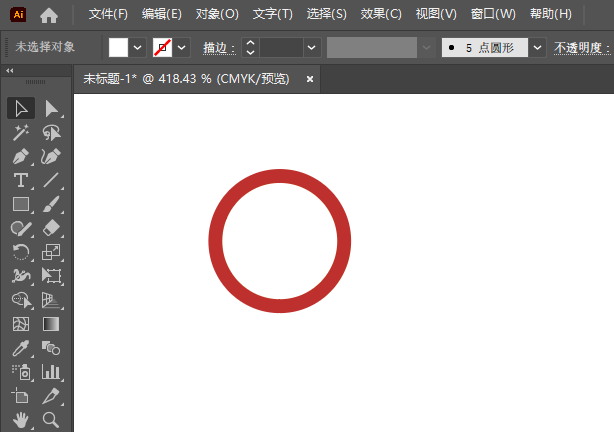This screenshot has width=614, height=432.
Task: Click the variable width profile box
Action: point(372,48)
